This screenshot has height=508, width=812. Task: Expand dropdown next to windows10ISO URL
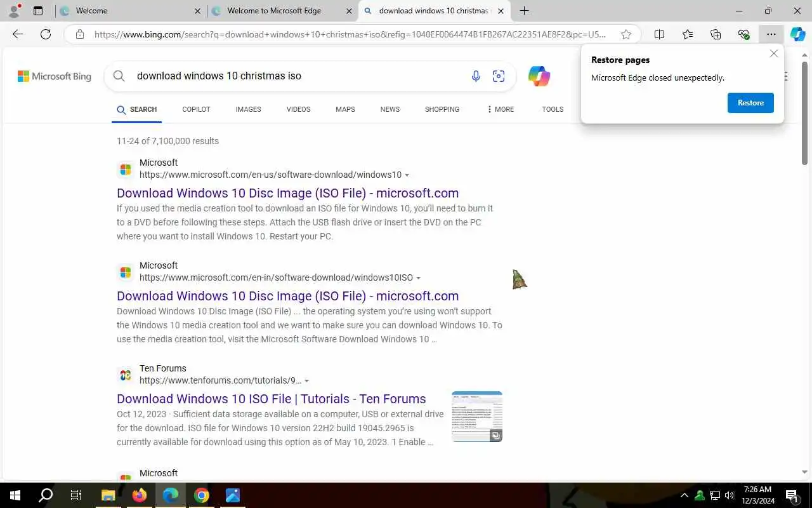point(418,278)
